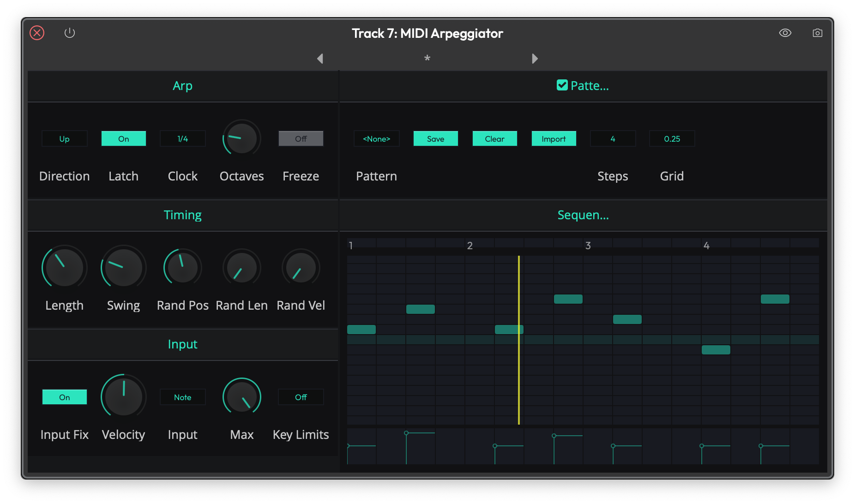Toggle the Freeze Off button

(301, 138)
